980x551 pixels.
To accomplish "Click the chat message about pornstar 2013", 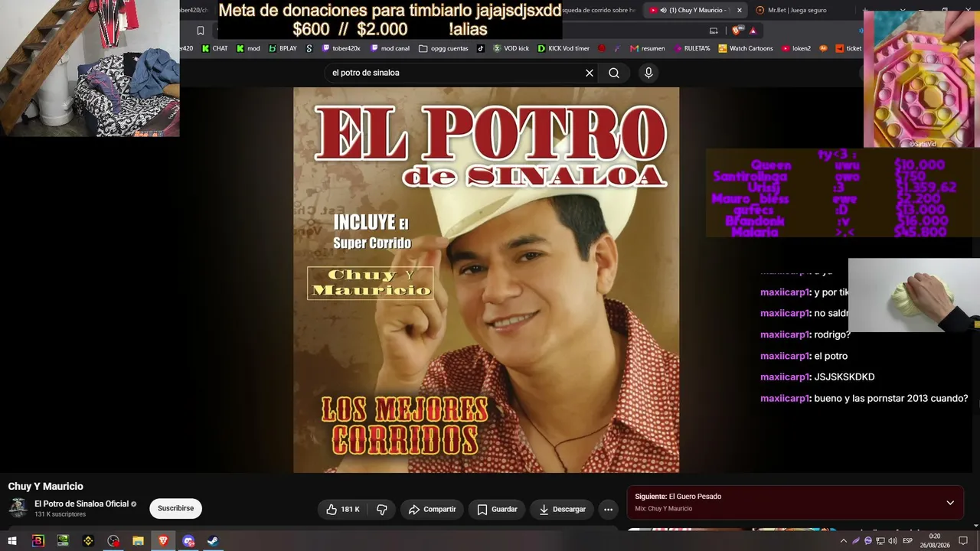I will pos(891,399).
